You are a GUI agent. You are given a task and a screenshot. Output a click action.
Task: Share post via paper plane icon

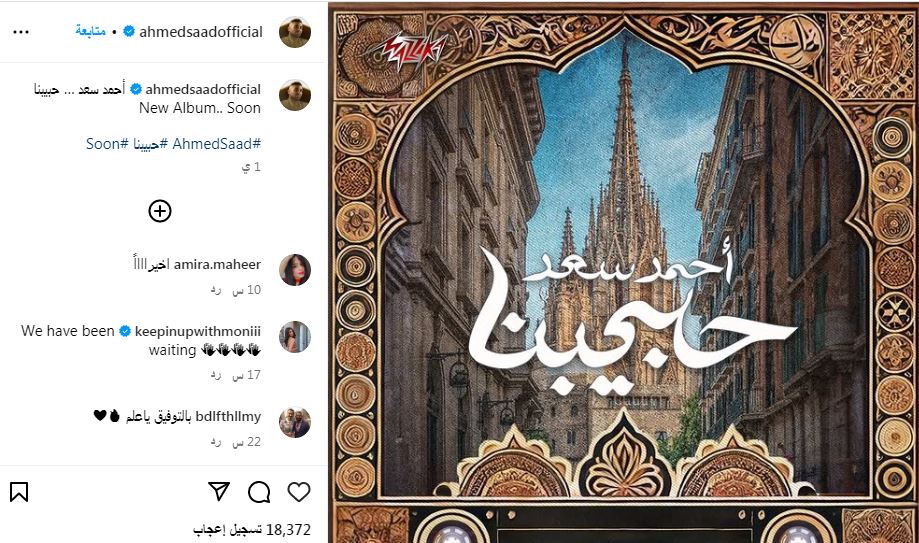click(219, 491)
